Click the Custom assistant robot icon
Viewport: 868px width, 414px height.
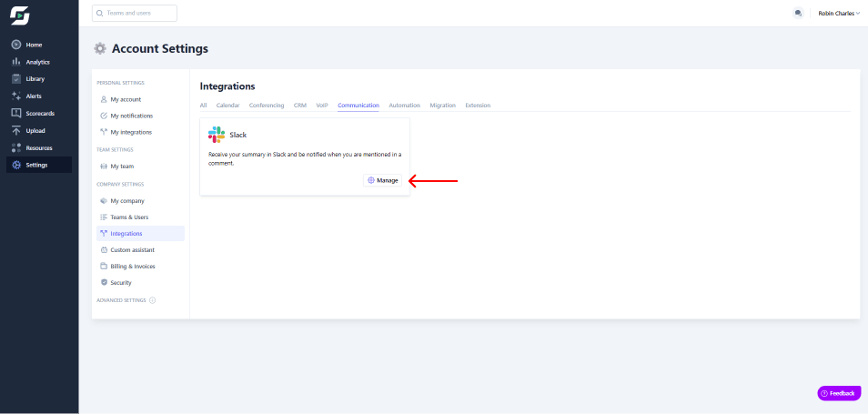[104, 249]
